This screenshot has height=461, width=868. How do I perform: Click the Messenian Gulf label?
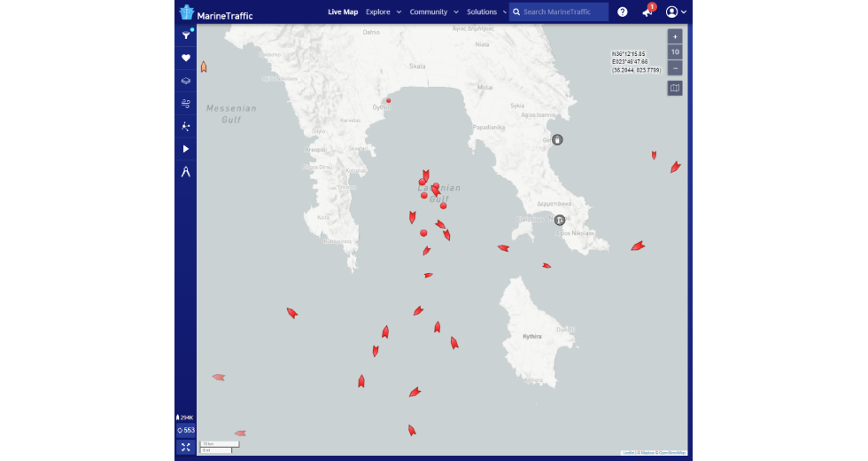231,113
